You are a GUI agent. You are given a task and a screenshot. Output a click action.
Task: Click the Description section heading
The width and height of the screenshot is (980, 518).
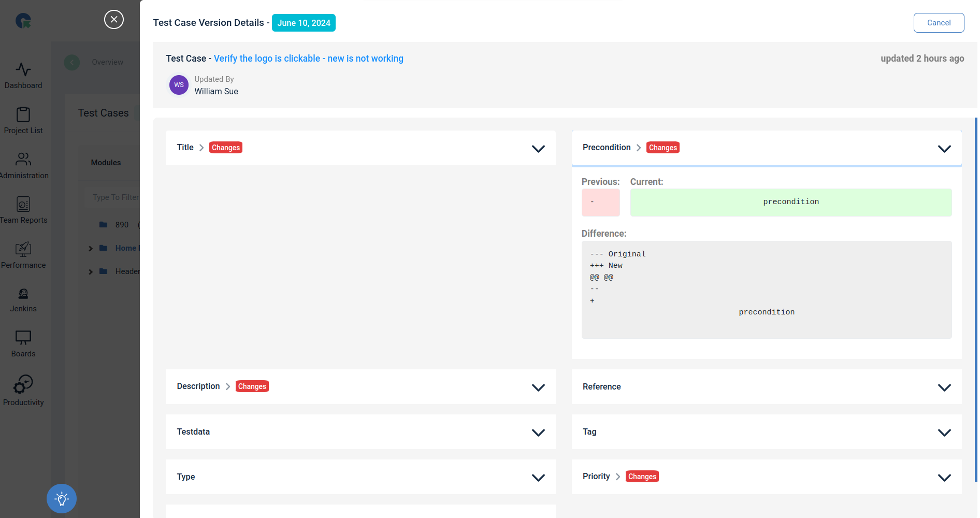198,386
